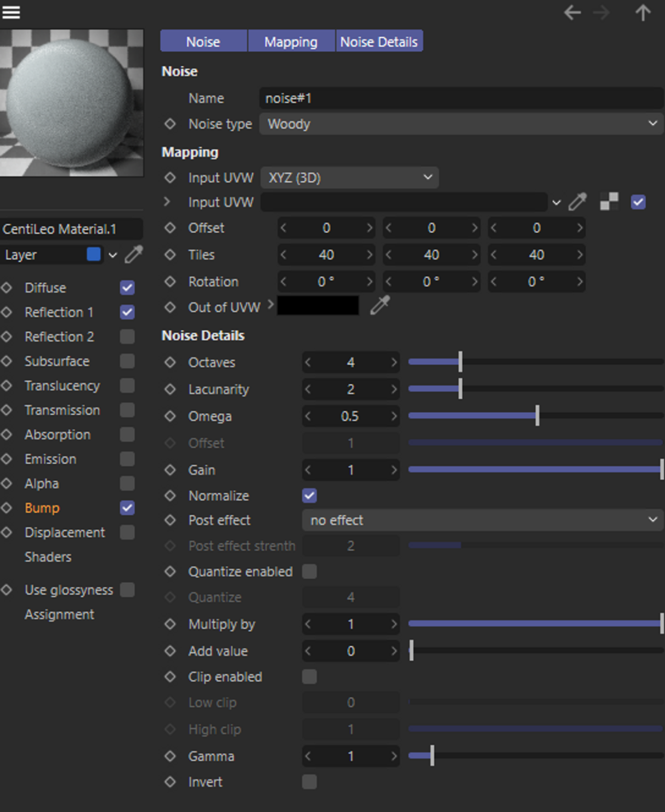Uncheck the Normalize checkbox
This screenshot has height=812, width=665.
click(309, 496)
